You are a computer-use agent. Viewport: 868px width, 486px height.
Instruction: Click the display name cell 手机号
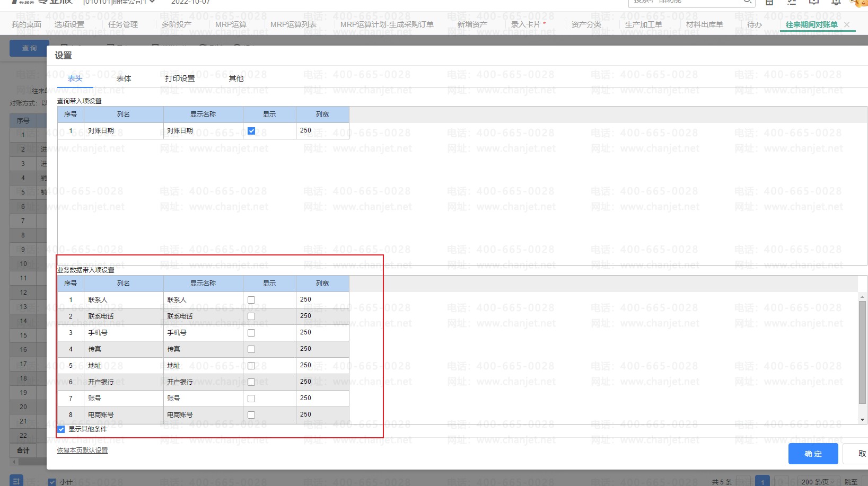203,333
